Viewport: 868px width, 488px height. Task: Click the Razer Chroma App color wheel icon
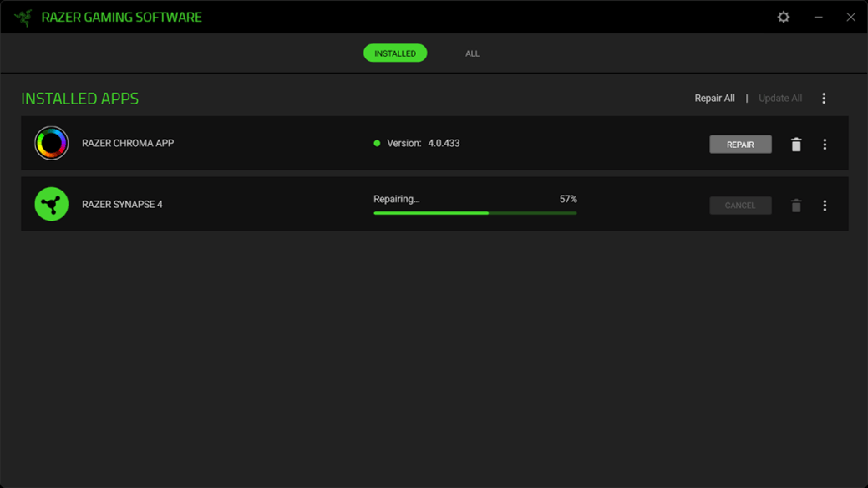pyautogui.click(x=51, y=144)
